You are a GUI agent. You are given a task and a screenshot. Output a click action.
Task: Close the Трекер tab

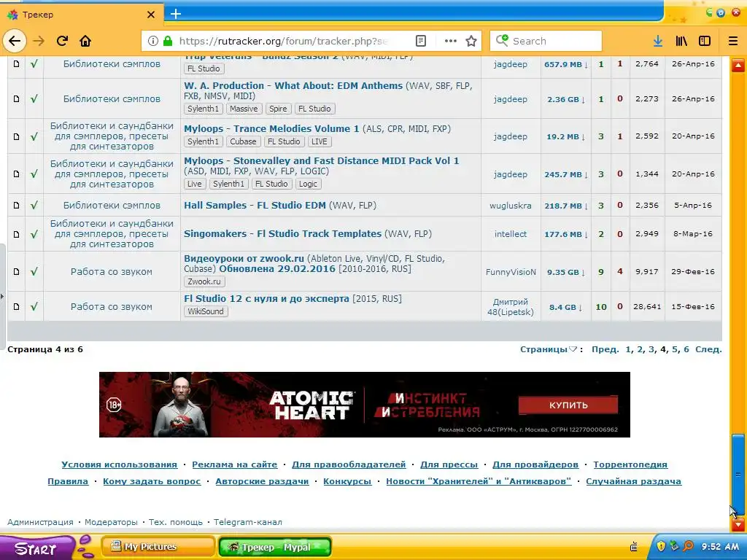coord(150,15)
